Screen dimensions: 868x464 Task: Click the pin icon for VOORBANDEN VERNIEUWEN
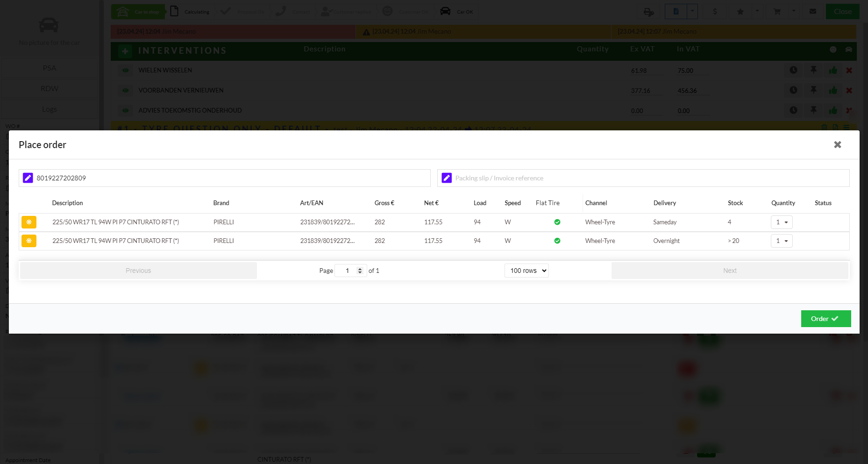click(813, 90)
